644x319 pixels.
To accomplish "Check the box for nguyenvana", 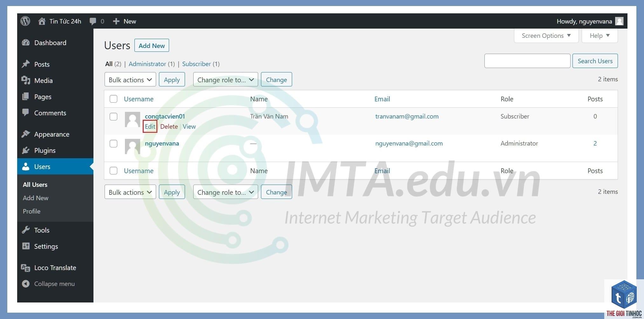I will (x=113, y=144).
